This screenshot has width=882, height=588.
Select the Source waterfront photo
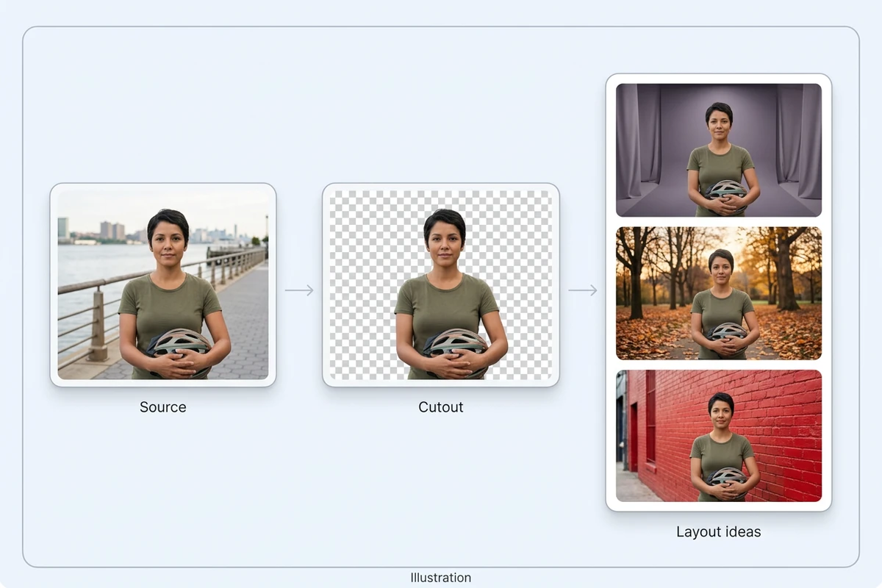(163, 285)
